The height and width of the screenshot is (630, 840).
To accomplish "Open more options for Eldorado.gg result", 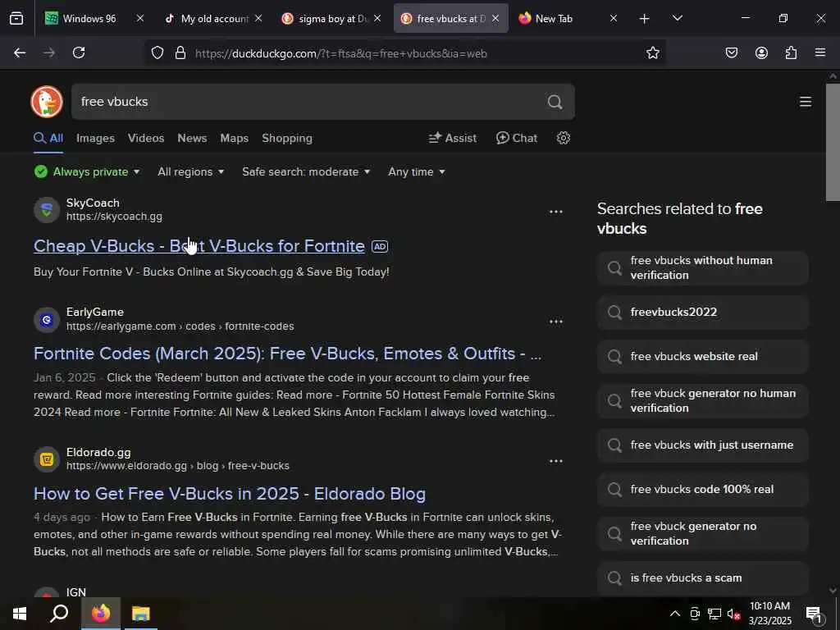I will tap(556, 461).
